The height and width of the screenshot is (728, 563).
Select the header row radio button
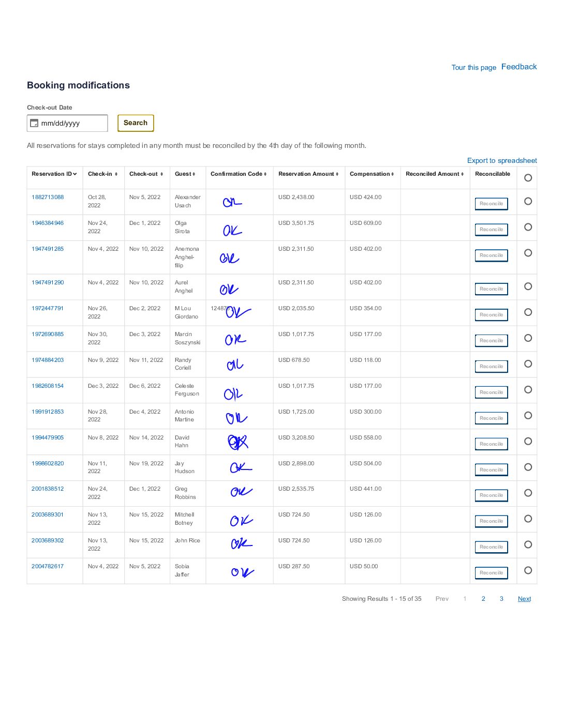tap(528, 178)
